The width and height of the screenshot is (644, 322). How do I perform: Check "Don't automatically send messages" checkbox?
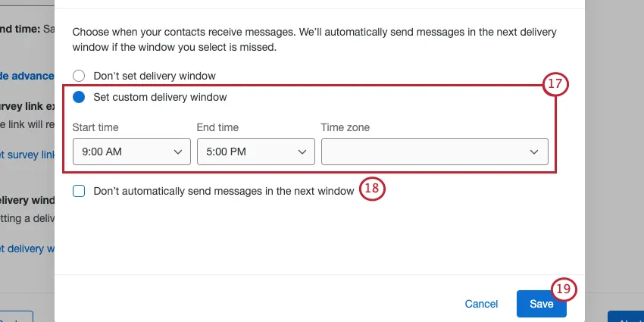click(79, 191)
